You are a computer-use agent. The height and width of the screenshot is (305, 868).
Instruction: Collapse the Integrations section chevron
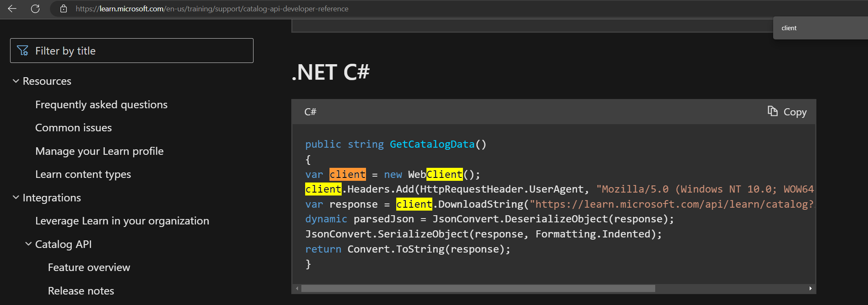(x=16, y=197)
